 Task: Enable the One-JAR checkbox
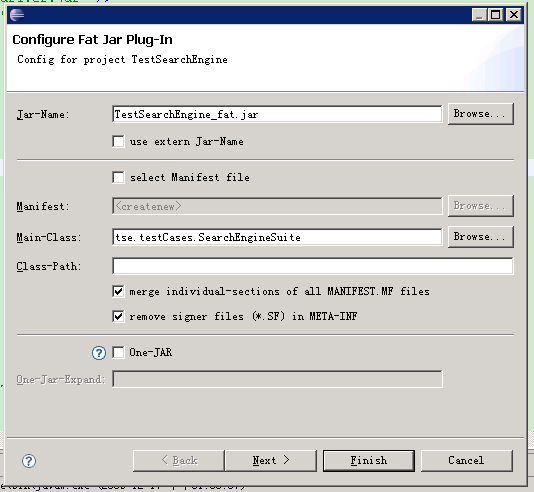[118, 352]
